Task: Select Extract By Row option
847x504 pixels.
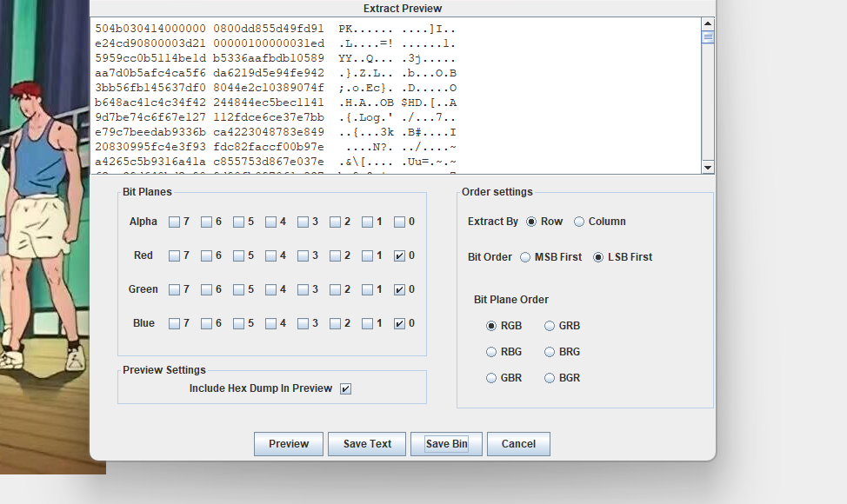Action: tap(531, 222)
